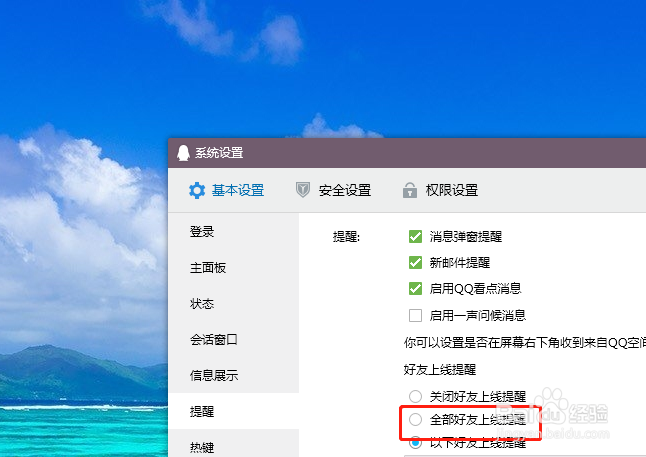The width and height of the screenshot is (646, 457).
Task: Open the 基本设置 tab
Action: [x=226, y=190]
